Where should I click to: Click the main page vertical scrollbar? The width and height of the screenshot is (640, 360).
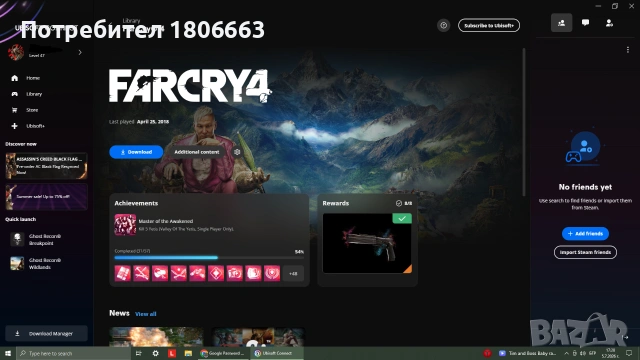[x=524, y=122]
